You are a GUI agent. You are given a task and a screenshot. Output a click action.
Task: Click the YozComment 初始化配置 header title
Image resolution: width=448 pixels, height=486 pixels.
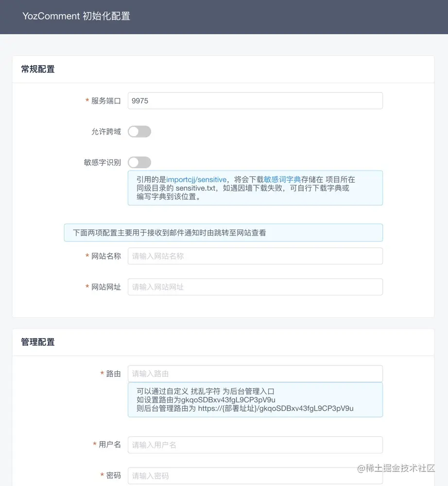click(76, 16)
